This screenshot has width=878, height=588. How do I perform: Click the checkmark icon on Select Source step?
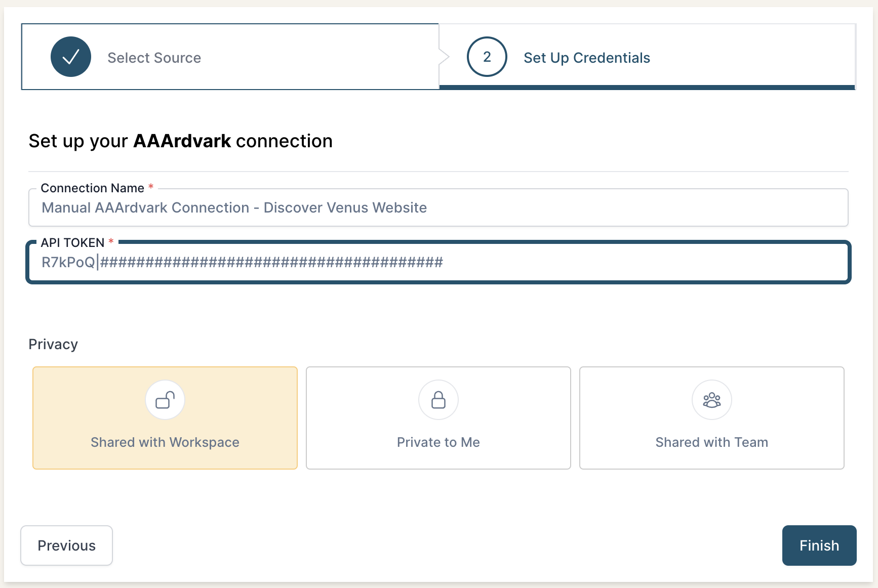point(70,57)
